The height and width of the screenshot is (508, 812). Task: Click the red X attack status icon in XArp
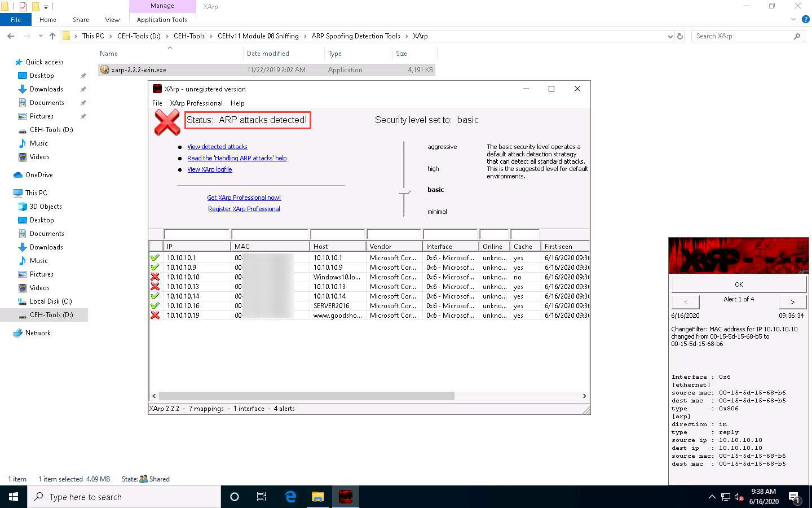[167, 122]
